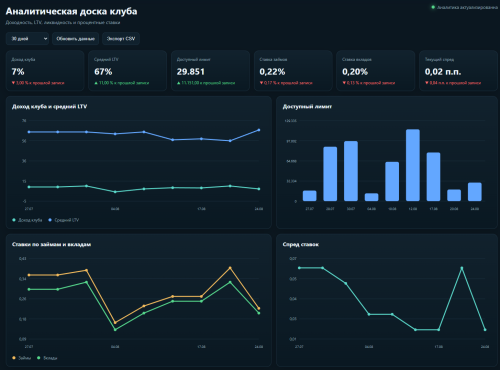Click red down-arrow under 0,02 п.п. spread
Screen dimensions: 500x370
[427, 83]
